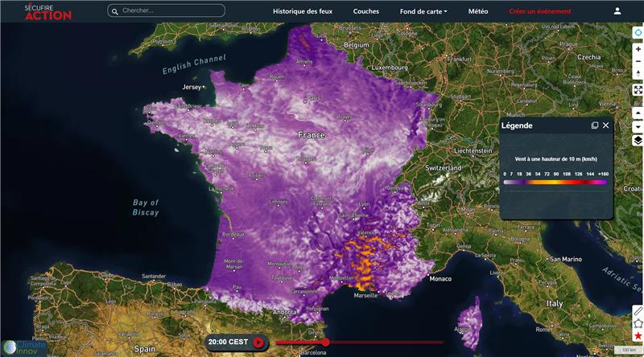Play the weather timeline animation
Screen dimensions: 644x357
coord(258,343)
